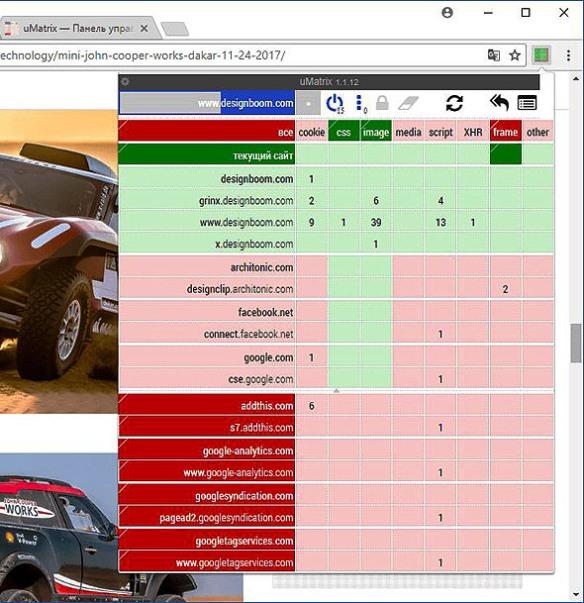The height and width of the screenshot is (603, 584).
Task: Click the facebook.net hostname
Action: [207, 312]
